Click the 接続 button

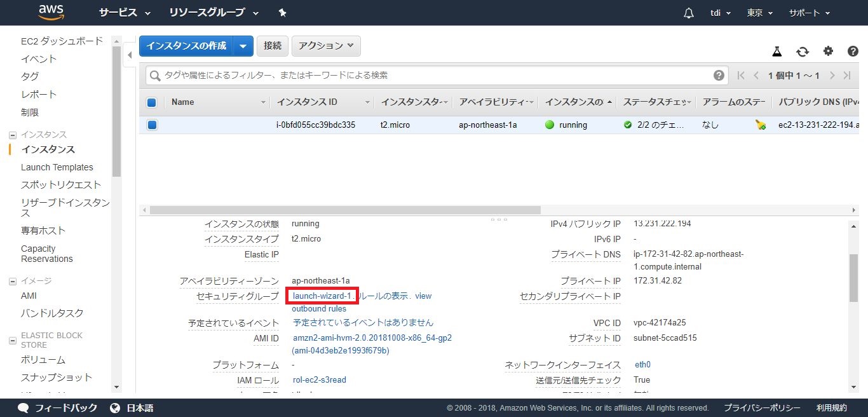[x=273, y=46]
